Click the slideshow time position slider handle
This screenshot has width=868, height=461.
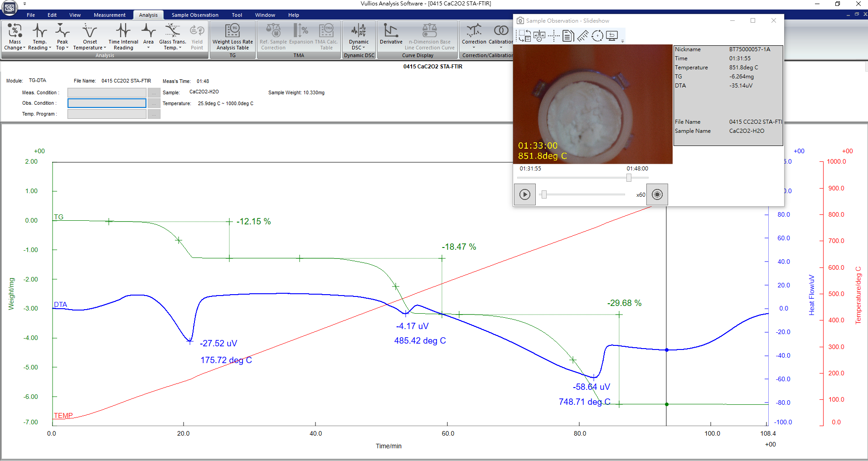(x=629, y=178)
